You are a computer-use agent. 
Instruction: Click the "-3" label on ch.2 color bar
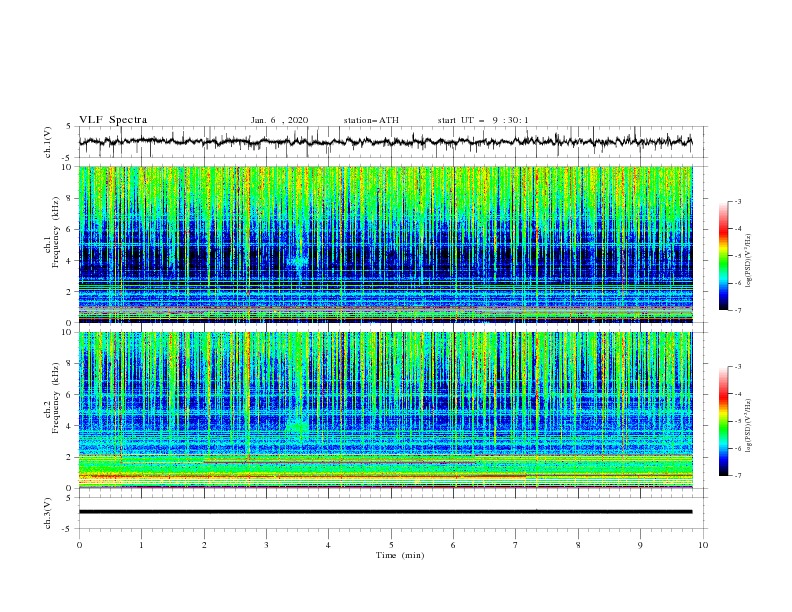pyautogui.click(x=738, y=367)
